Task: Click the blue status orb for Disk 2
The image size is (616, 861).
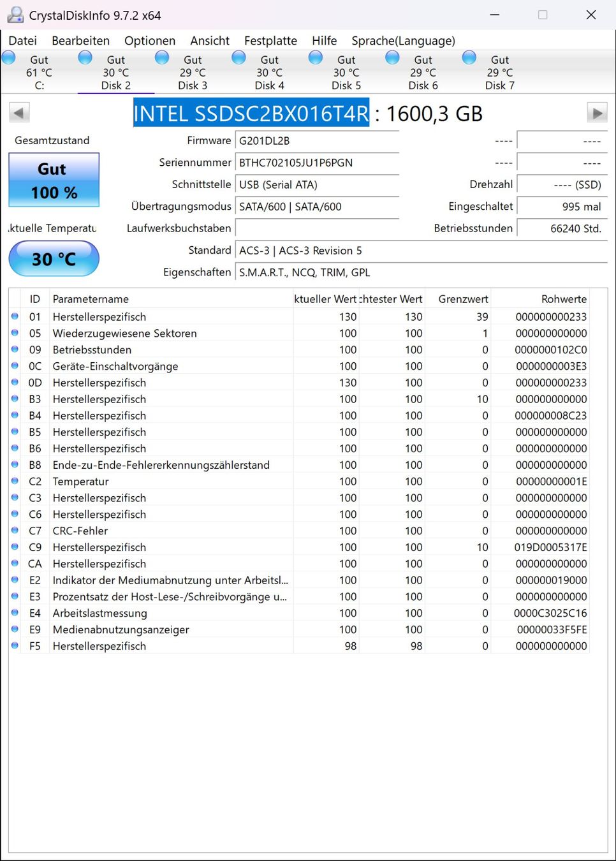Action: [x=85, y=58]
